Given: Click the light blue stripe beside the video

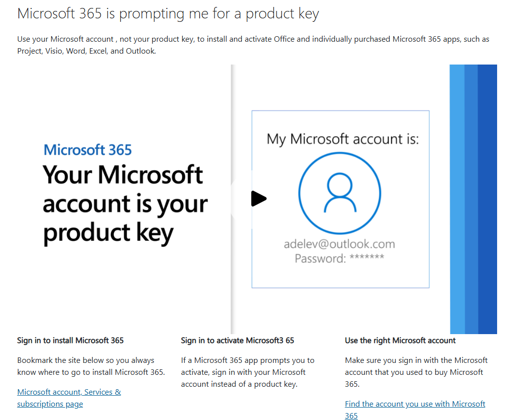Looking at the screenshot, I should (457, 199).
